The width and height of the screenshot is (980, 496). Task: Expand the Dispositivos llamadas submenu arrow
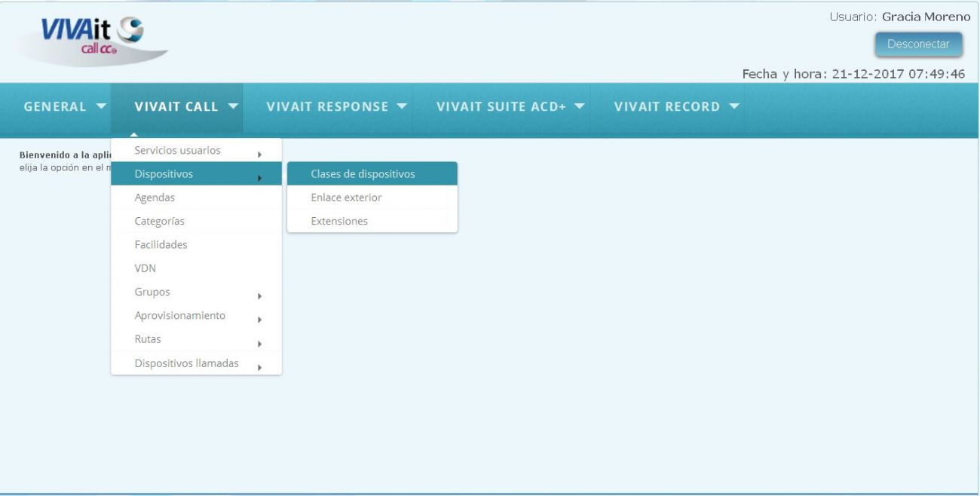click(x=259, y=368)
